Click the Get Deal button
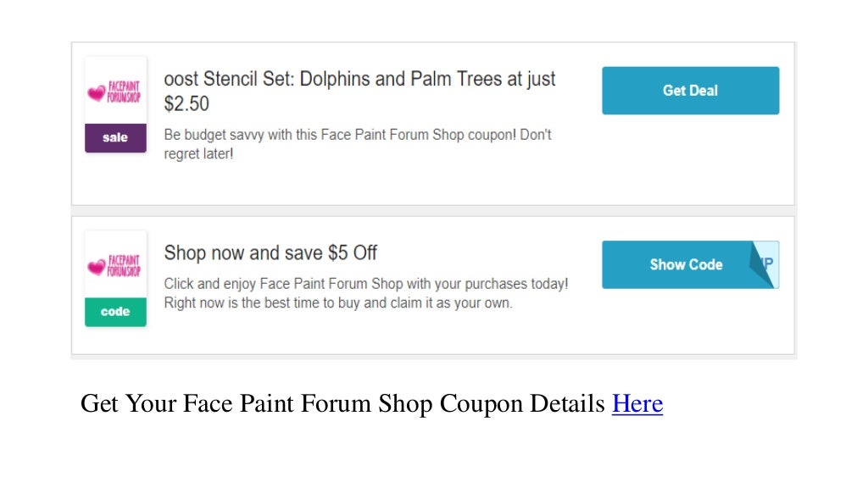This screenshot has width=868, height=488. pyautogui.click(x=690, y=91)
